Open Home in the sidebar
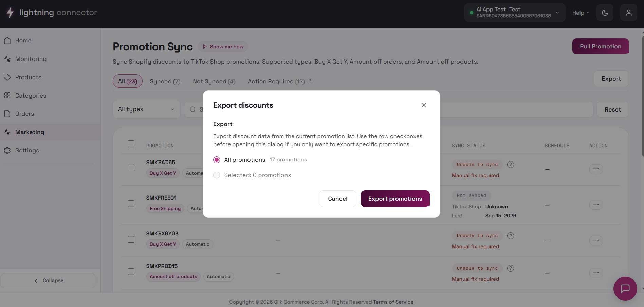This screenshot has height=307, width=644. coord(50,40)
